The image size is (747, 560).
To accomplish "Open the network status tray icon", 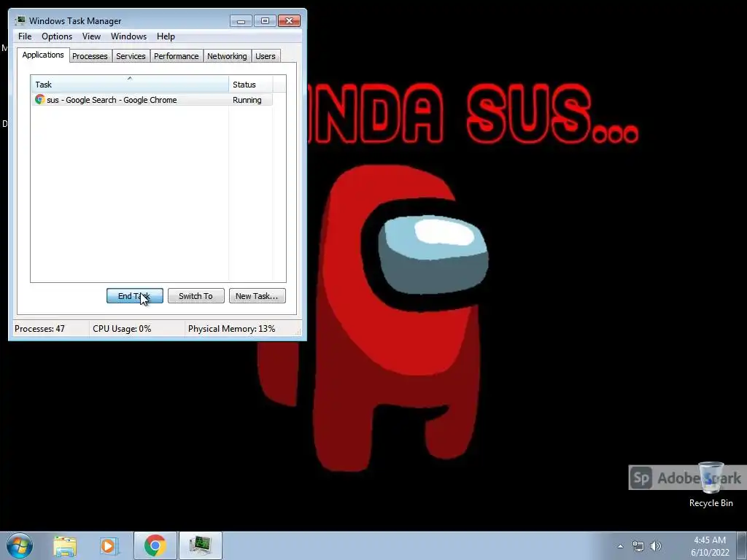I will click(x=638, y=546).
